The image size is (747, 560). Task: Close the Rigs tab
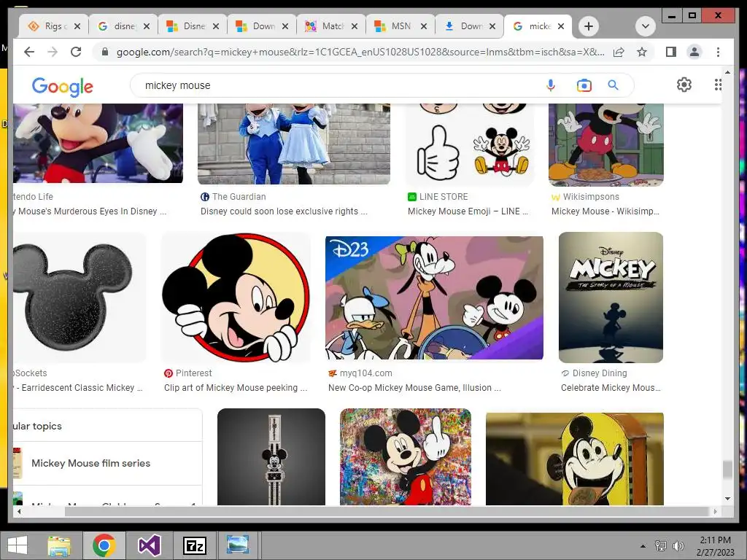[77, 27]
